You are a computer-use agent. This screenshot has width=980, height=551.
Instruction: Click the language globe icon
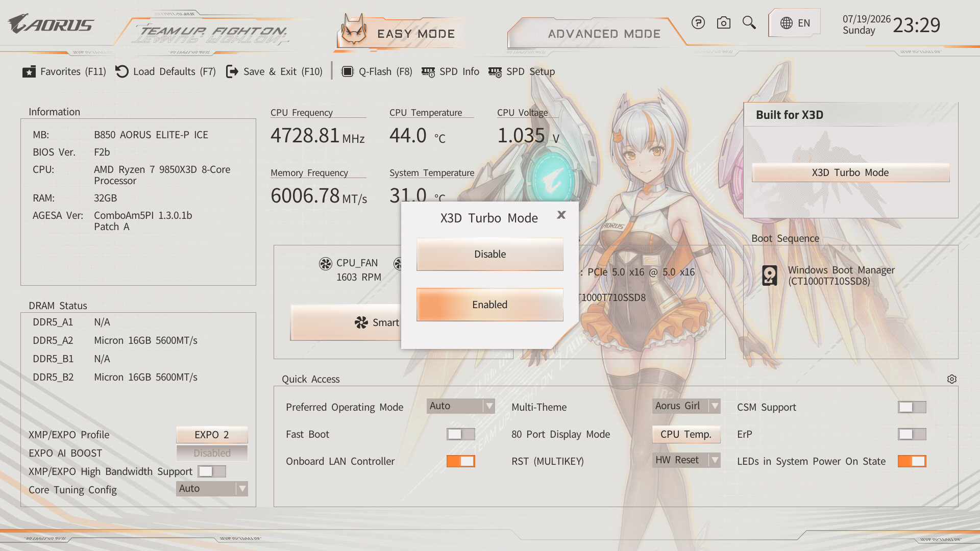pyautogui.click(x=787, y=23)
